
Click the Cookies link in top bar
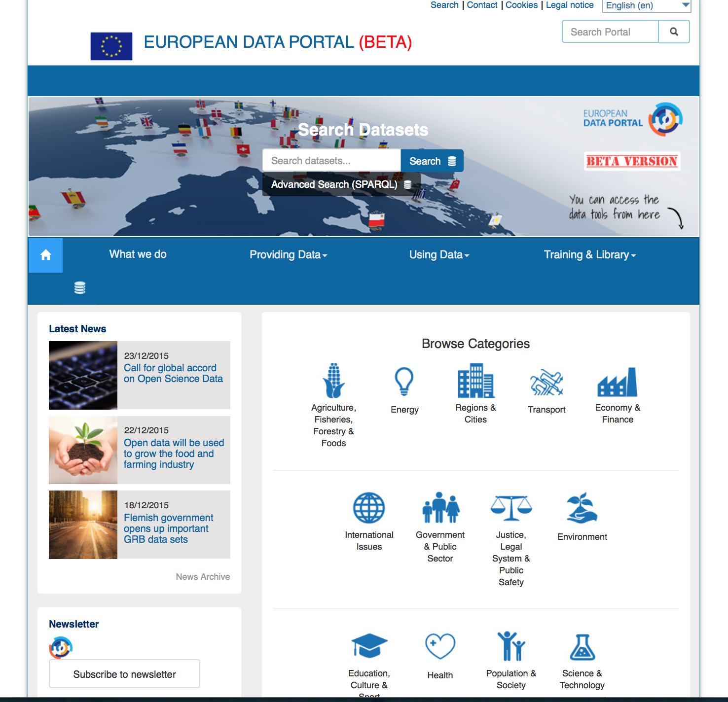(x=521, y=5)
